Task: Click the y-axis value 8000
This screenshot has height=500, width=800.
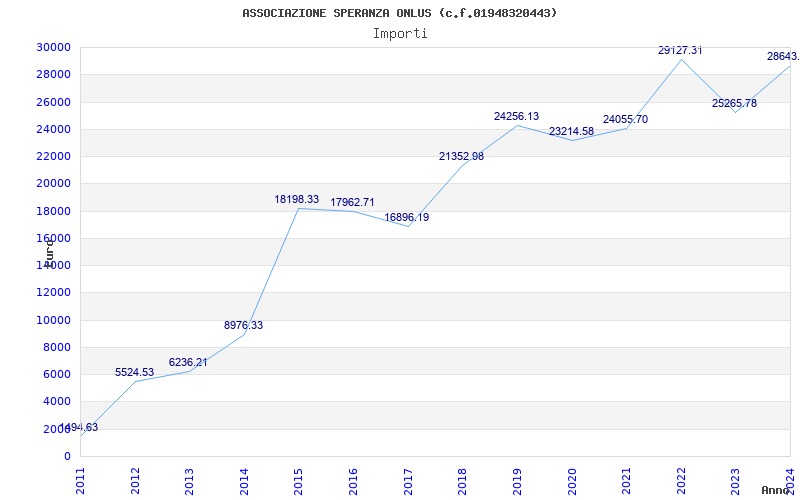Action: (x=56, y=347)
